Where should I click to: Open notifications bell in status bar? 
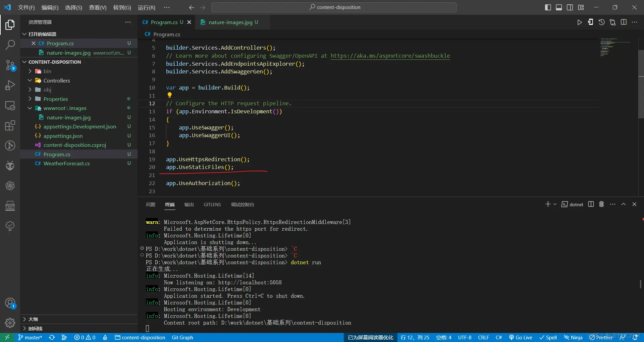[635, 337]
